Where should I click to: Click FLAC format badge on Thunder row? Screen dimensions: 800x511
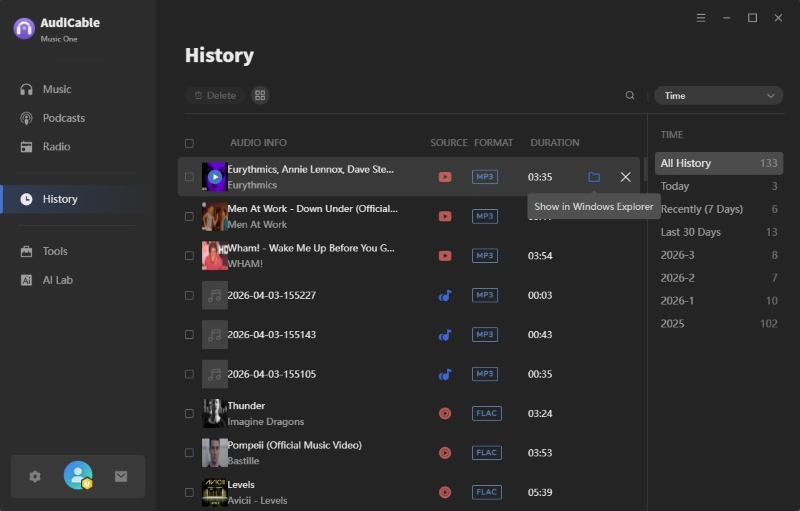(x=487, y=413)
